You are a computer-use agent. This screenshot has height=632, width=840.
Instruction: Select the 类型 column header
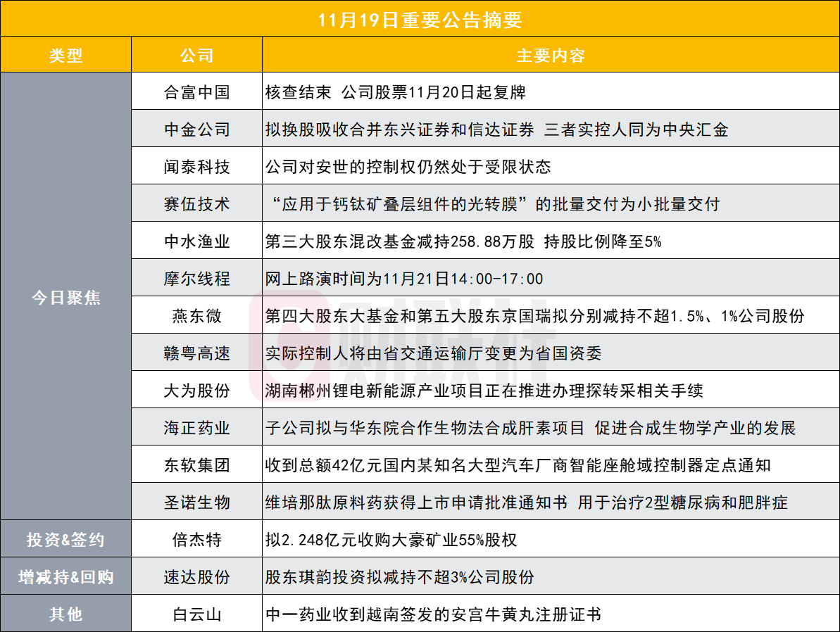66,55
